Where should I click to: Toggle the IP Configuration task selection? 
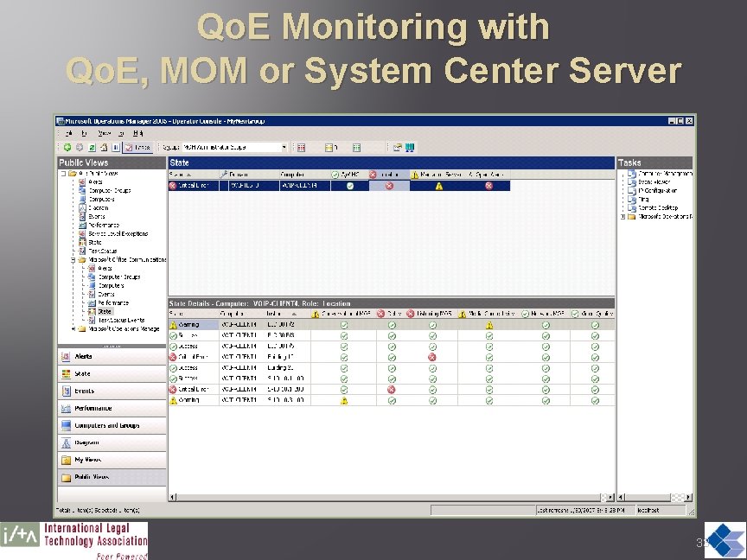click(657, 190)
